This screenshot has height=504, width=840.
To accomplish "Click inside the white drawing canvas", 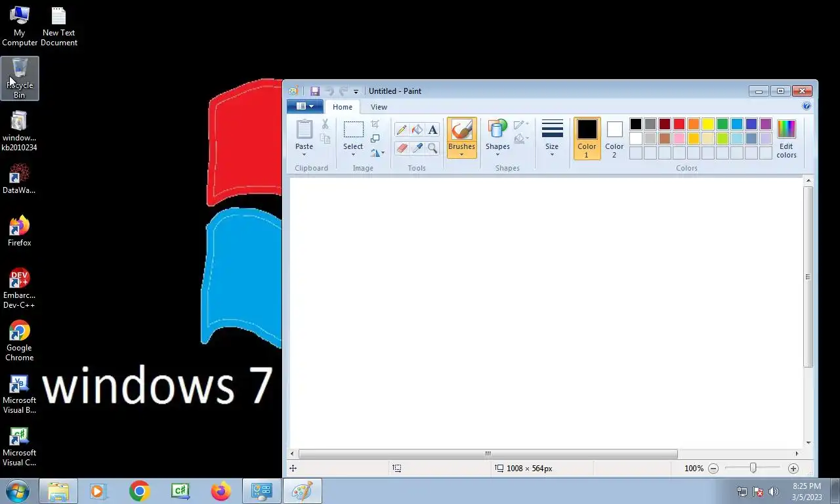I will [546, 312].
